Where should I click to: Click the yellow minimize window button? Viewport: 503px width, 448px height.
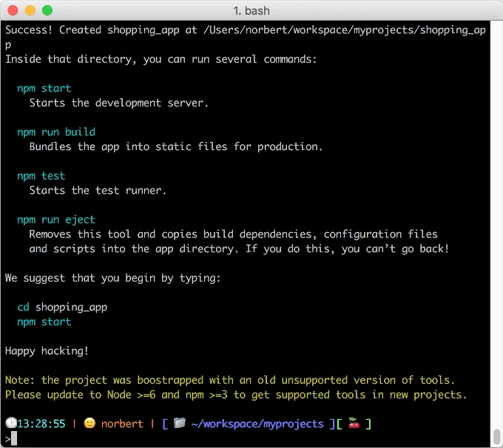(x=30, y=10)
